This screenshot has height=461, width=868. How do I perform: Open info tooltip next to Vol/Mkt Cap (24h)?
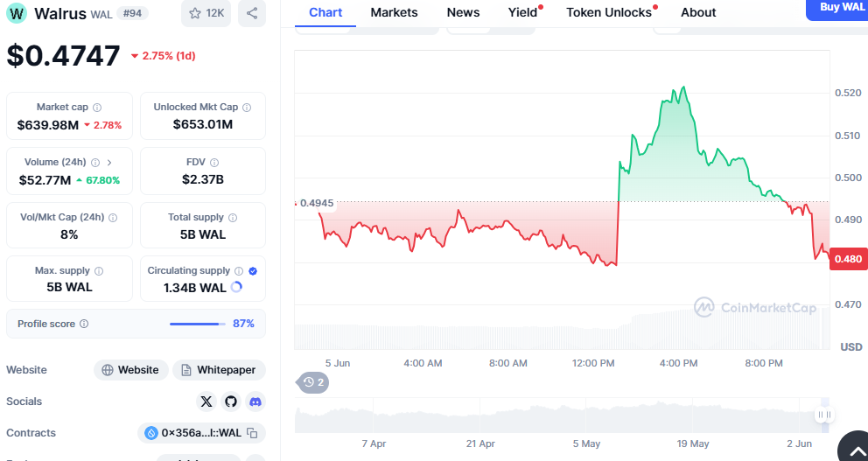coord(113,218)
